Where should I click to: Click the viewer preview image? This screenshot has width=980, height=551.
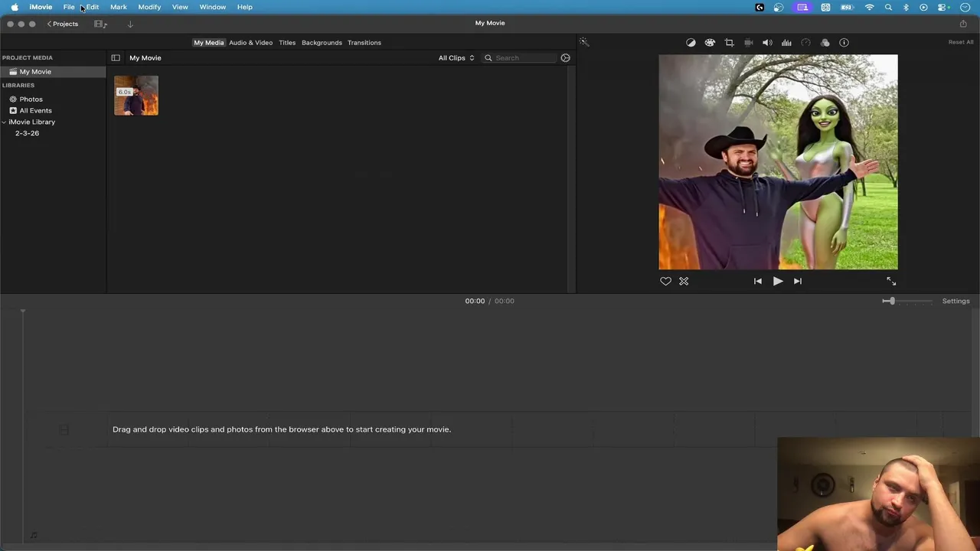[x=778, y=161]
